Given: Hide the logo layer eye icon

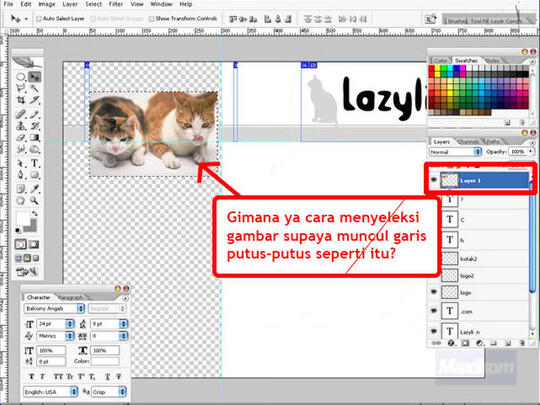Looking at the screenshot, I should pyautogui.click(x=434, y=292).
